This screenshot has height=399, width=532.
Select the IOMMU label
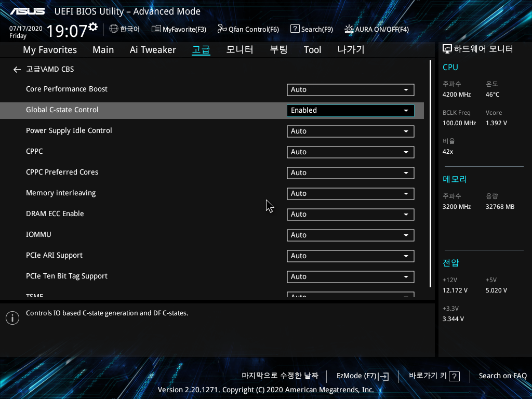click(x=38, y=234)
